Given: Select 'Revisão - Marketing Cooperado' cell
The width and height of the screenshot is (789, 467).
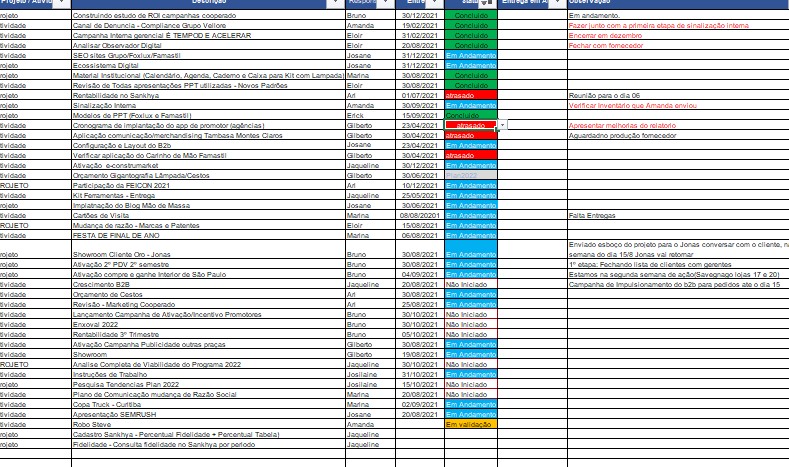Looking at the screenshot, I should [x=208, y=304].
